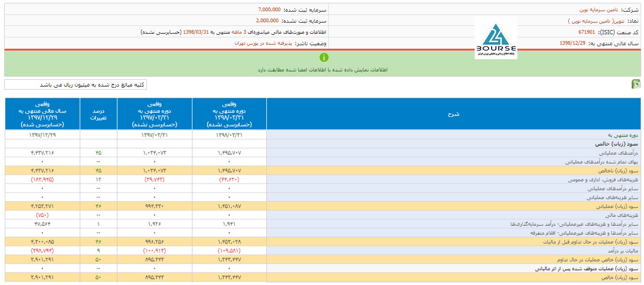Click the Bourse 24 logo
Viewport: 644px width, 285px height.
point(496,38)
